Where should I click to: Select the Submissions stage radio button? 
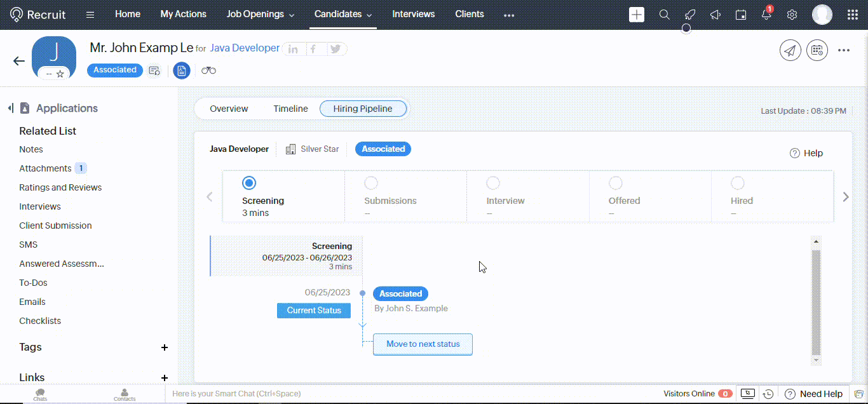pos(371,182)
